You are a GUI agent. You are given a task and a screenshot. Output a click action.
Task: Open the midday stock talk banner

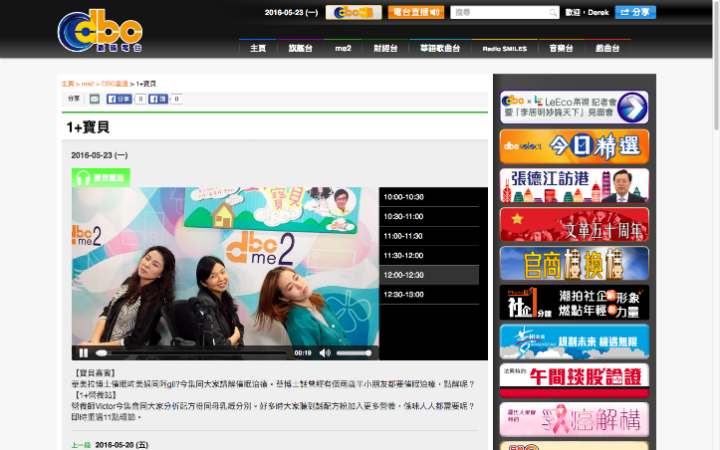574,381
